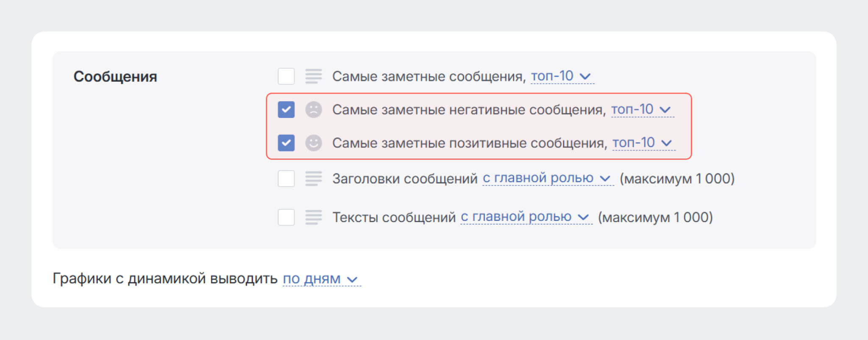868x340 pixels.
Task: Uncheck "Самые заметные негативные сообщения" checkbox
Action: coord(286,110)
